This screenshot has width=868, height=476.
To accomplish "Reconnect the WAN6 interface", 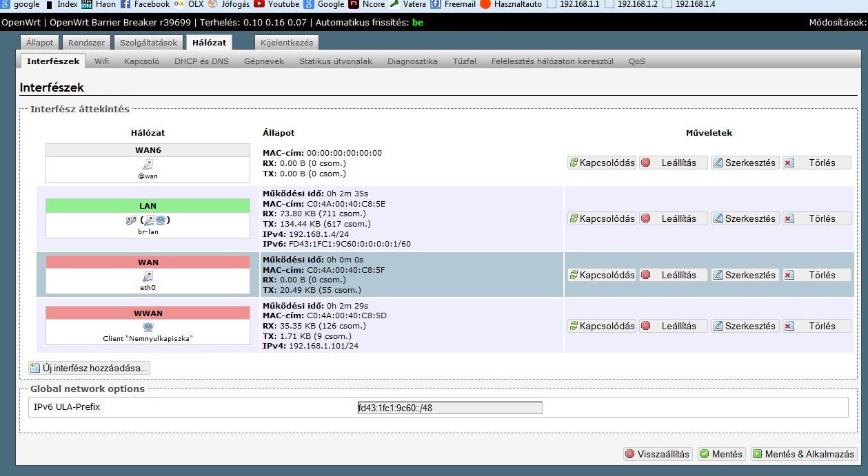I will click(601, 163).
